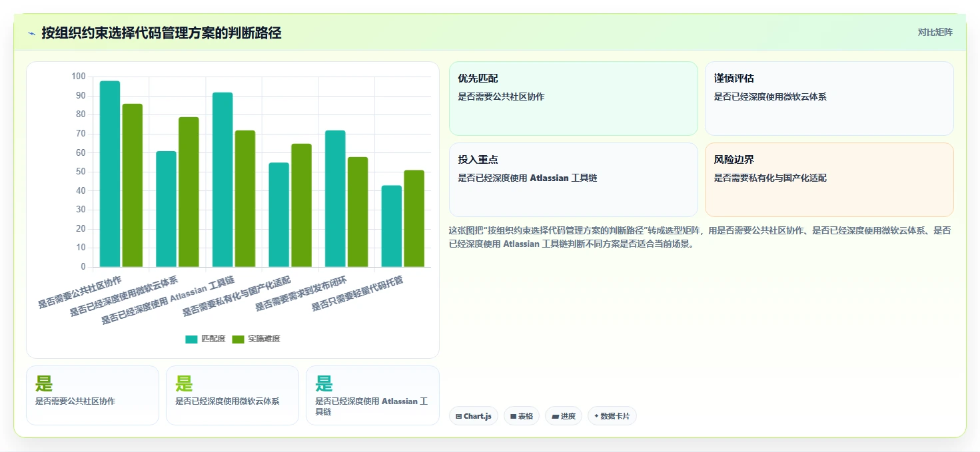Open the 谨慎评估 matrix card
Image resolution: width=980 pixels, height=452 pixels.
click(829, 99)
